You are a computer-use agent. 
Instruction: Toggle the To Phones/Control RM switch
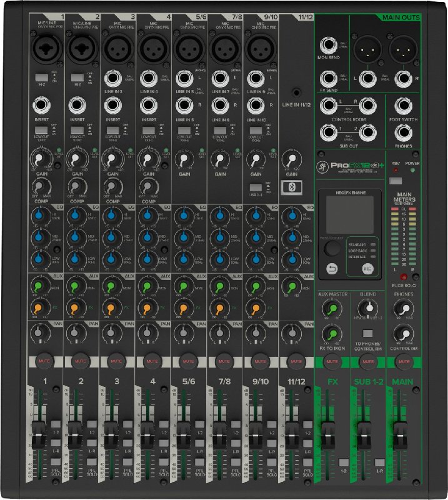point(367,334)
